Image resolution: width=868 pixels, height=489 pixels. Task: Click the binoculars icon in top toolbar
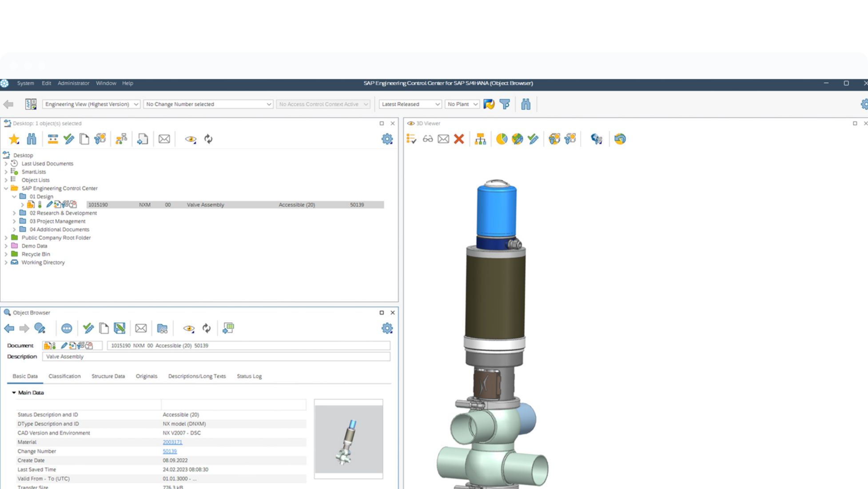[x=526, y=104]
